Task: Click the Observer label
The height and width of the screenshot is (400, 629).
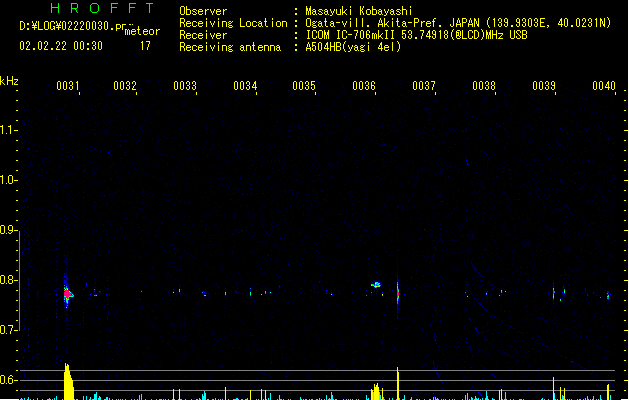Action: (203, 11)
